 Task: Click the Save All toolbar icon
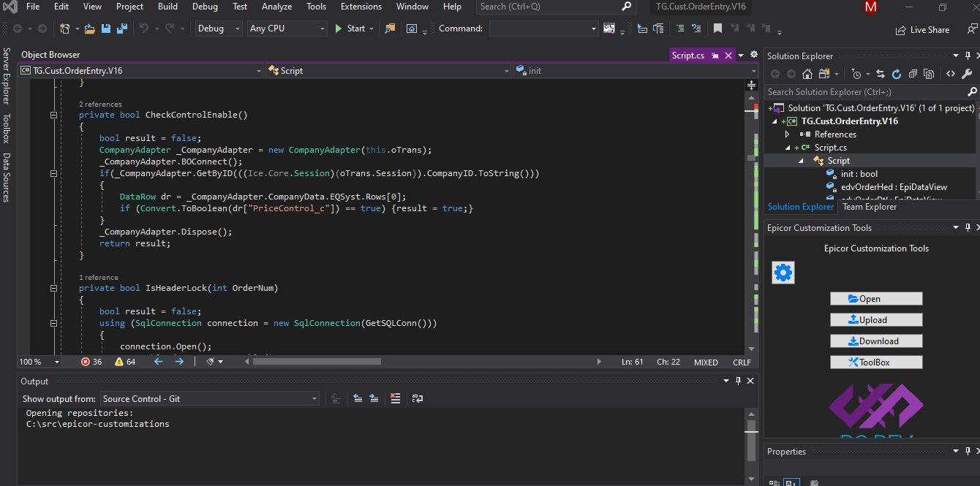tap(121, 29)
